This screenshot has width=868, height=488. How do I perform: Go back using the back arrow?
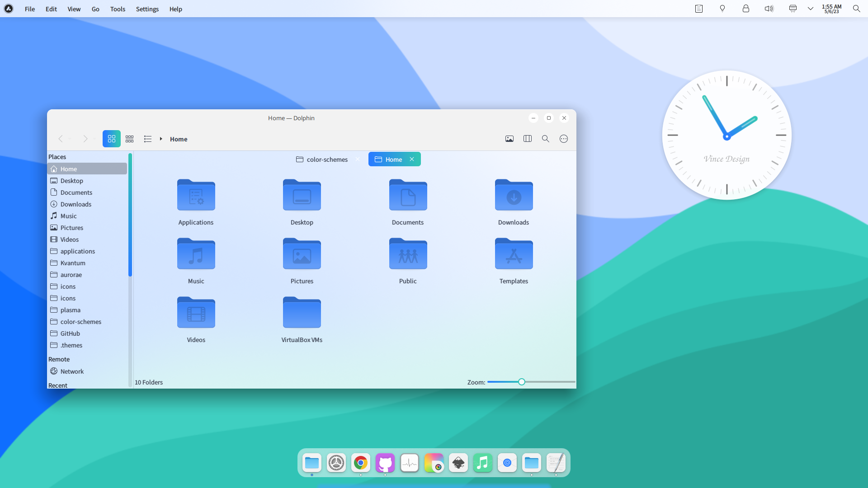click(61, 139)
